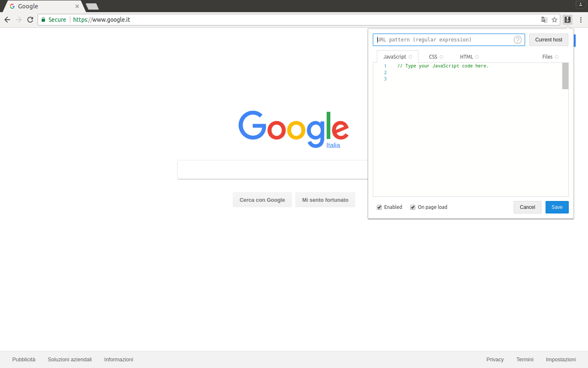The height and width of the screenshot is (368, 588).
Task: Click the browser forward arrow
Action: pyautogui.click(x=19, y=20)
